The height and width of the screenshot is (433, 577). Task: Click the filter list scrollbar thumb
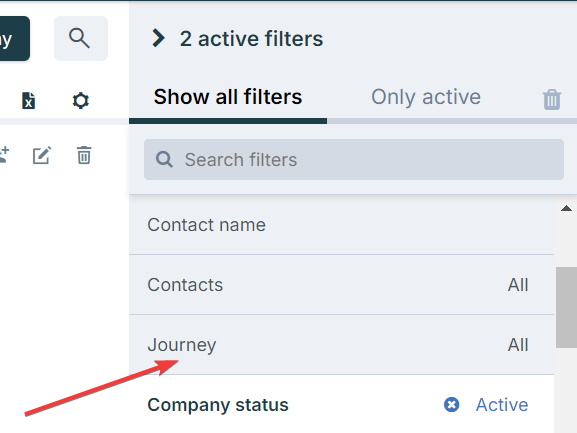pos(566,307)
